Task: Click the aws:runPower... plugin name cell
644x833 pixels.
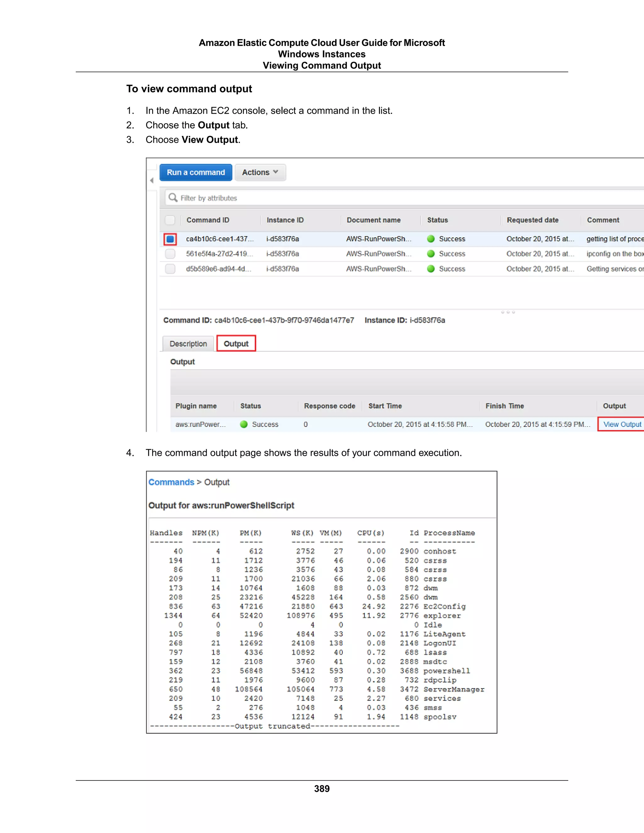Action: [x=200, y=424]
